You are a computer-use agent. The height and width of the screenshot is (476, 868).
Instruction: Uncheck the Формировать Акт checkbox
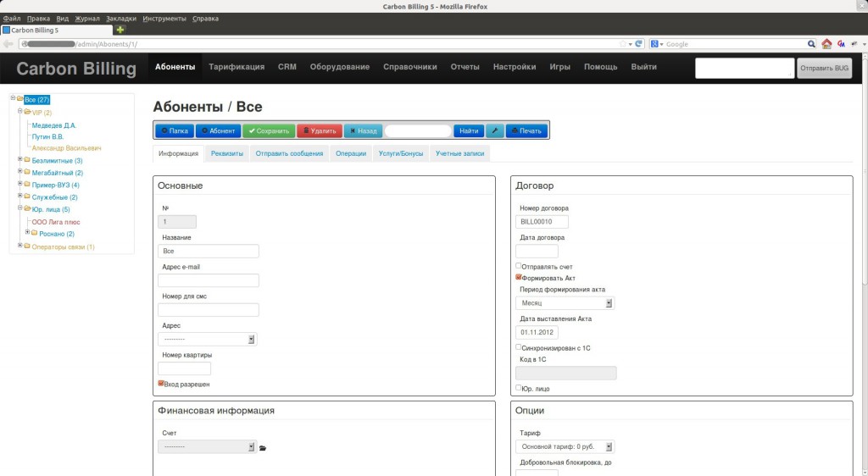(x=518, y=278)
